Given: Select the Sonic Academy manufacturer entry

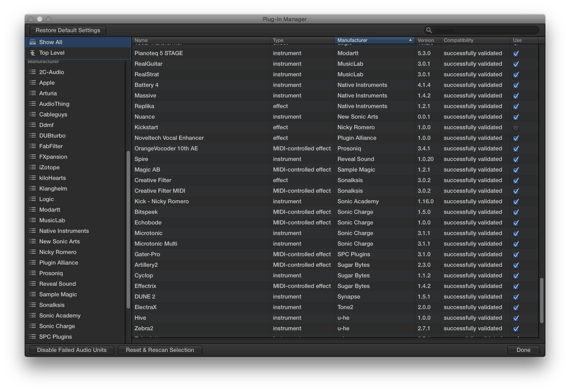Looking at the screenshot, I should 75,315.
